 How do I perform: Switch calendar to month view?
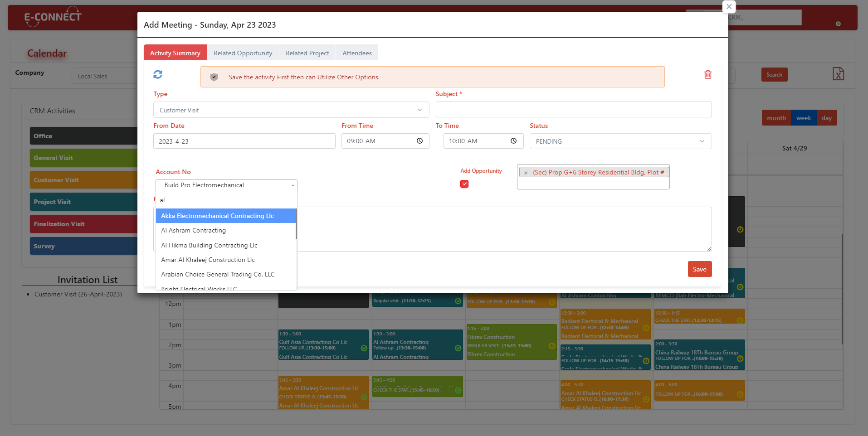(776, 118)
